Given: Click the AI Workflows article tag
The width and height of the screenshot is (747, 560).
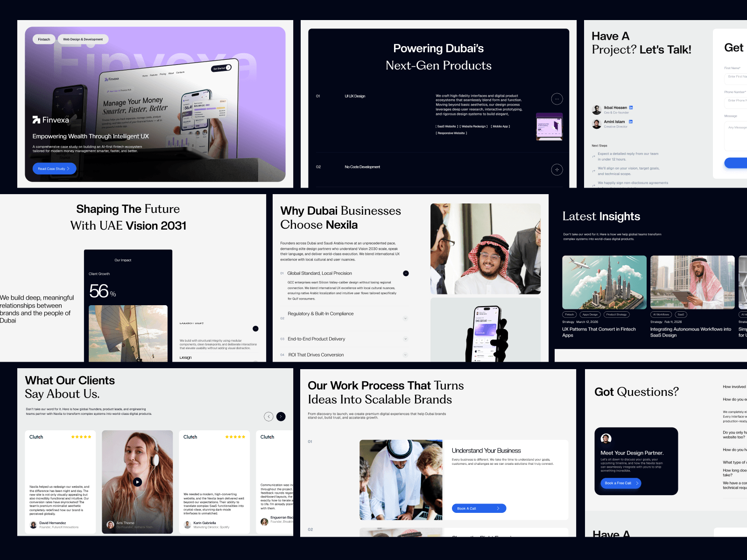Looking at the screenshot, I should 661,315.
